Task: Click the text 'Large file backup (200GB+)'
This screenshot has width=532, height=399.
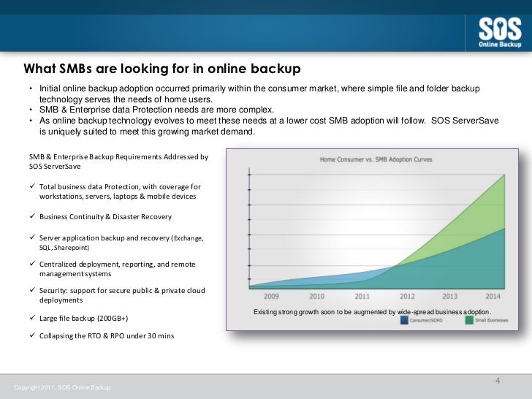Action: tap(84, 319)
